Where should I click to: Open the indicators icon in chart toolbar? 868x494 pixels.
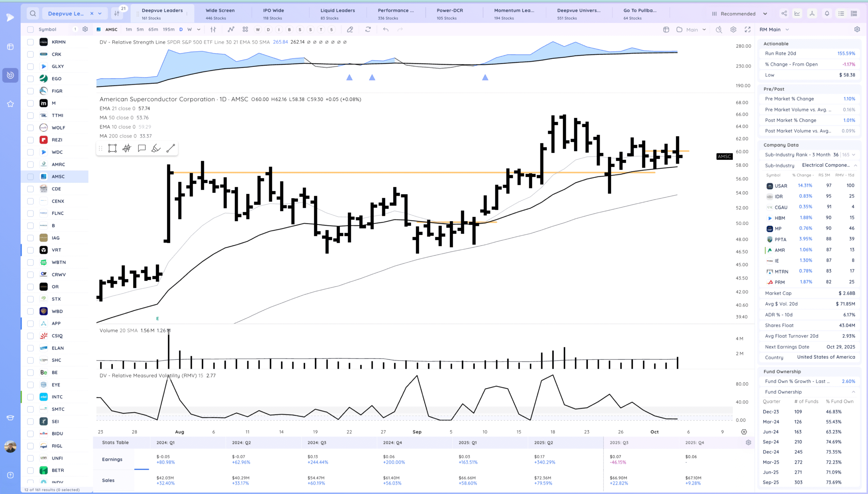(x=231, y=29)
